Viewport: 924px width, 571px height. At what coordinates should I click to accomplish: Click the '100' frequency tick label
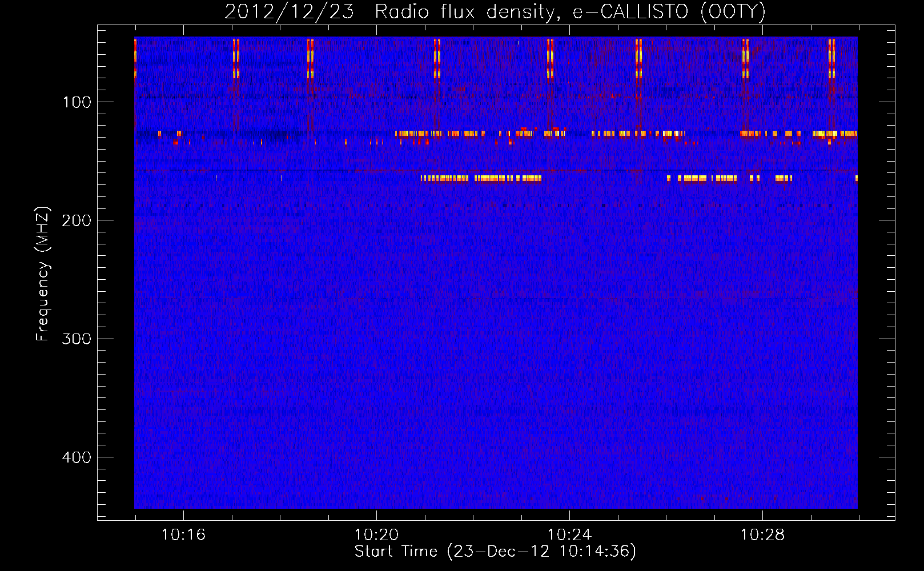[x=77, y=102]
